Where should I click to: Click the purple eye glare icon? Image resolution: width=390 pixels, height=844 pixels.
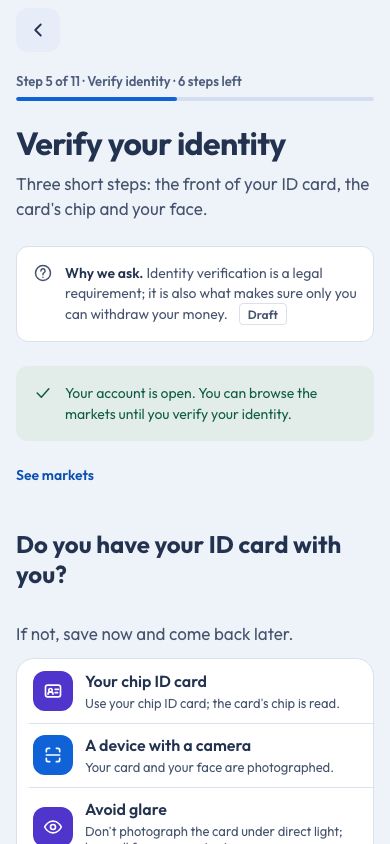53,826
